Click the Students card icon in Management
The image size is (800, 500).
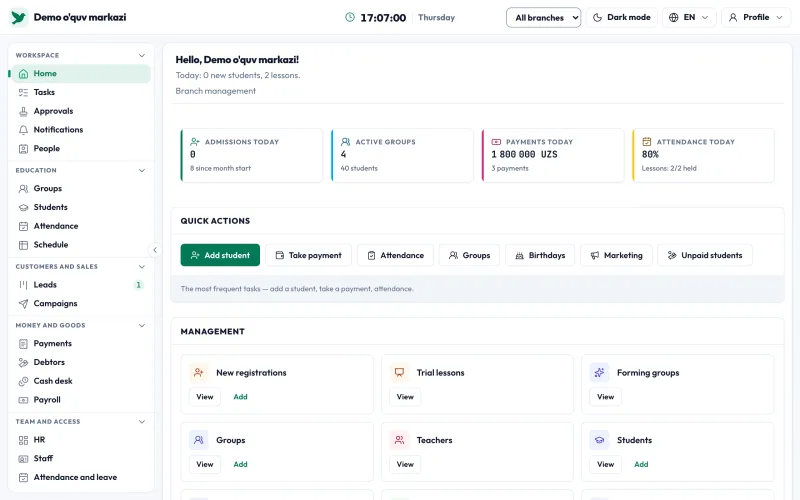(x=599, y=440)
